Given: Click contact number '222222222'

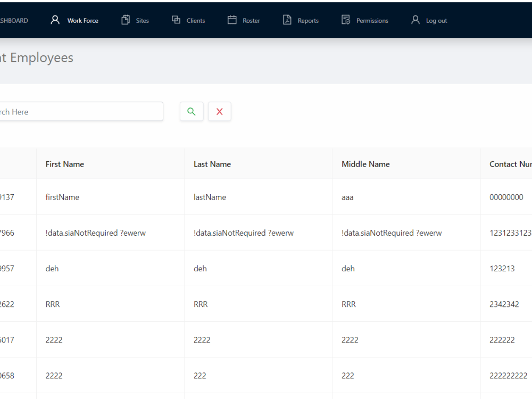Looking at the screenshot, I should [508, 376].
